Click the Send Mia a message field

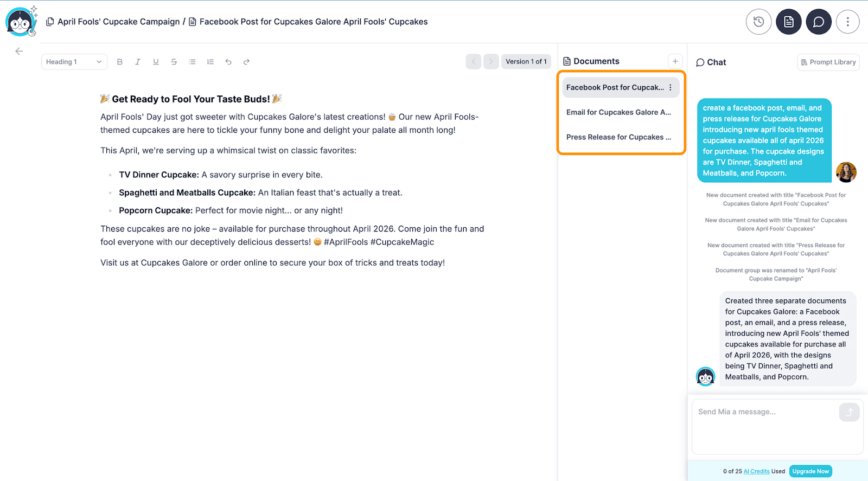[765, 426]
